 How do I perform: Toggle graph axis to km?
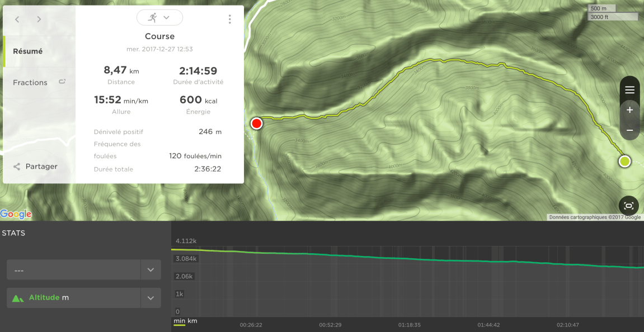pos(192,320)
